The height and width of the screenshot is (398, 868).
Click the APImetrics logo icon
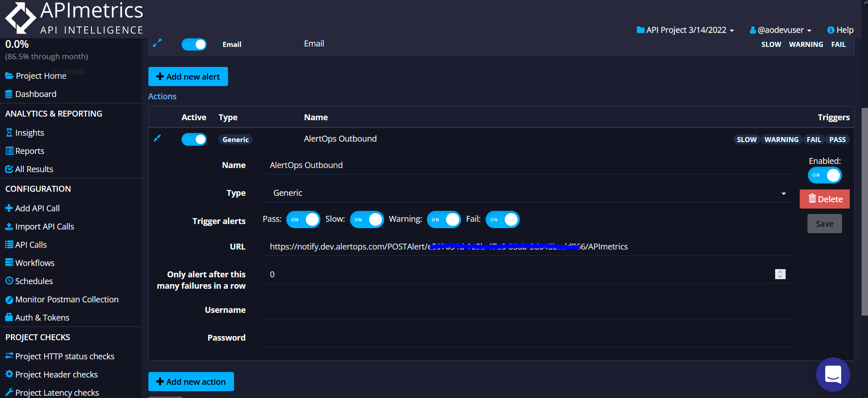pos(20,18)
